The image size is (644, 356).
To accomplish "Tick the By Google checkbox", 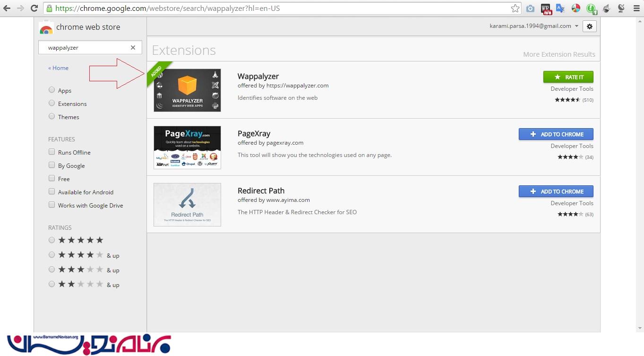I will point(52,165).
